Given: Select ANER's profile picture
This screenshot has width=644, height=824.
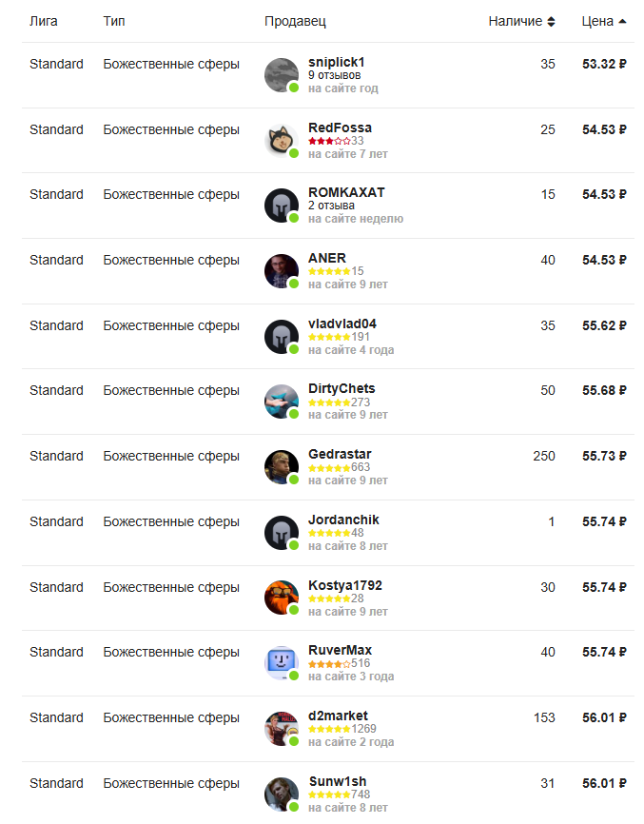Looking at the screenshot, I should pyautogui.click(x=282, y=271).
